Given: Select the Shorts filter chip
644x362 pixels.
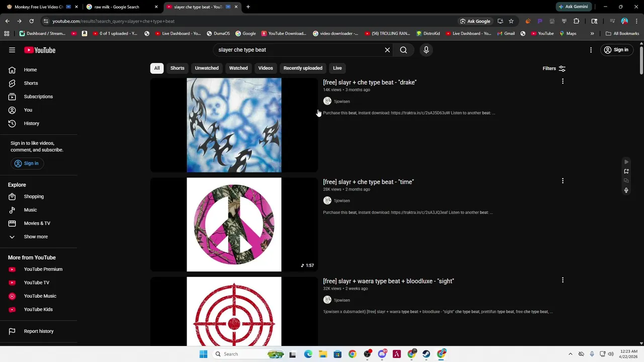Looking at the screenshot, I should tap(177, 68).
